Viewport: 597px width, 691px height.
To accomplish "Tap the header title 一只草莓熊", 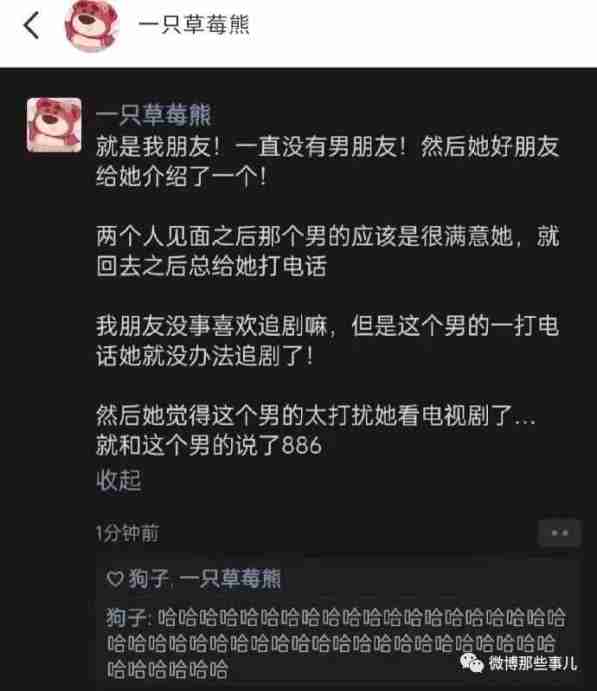I will point(194,25).
